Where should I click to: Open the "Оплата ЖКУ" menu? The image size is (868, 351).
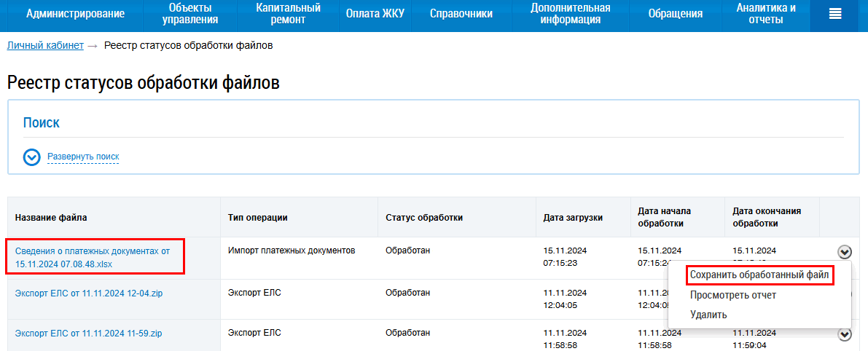click(x=375, y=14)
